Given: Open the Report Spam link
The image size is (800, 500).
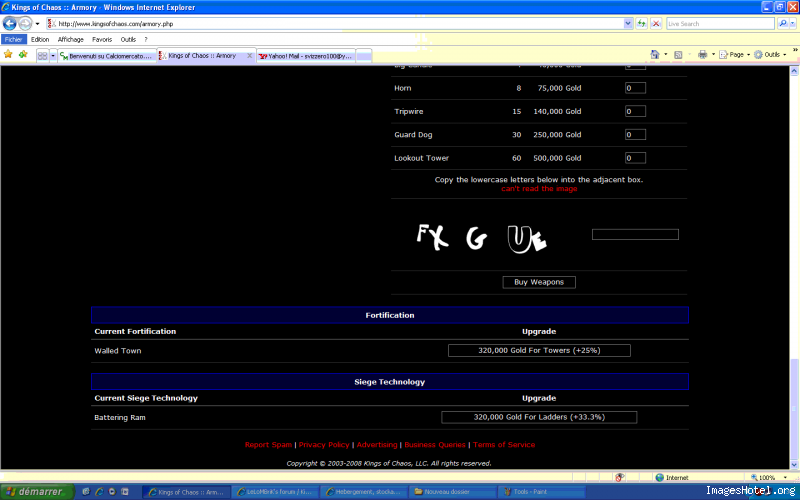Looking at the screenshot, I should click(x=268, y=445).
